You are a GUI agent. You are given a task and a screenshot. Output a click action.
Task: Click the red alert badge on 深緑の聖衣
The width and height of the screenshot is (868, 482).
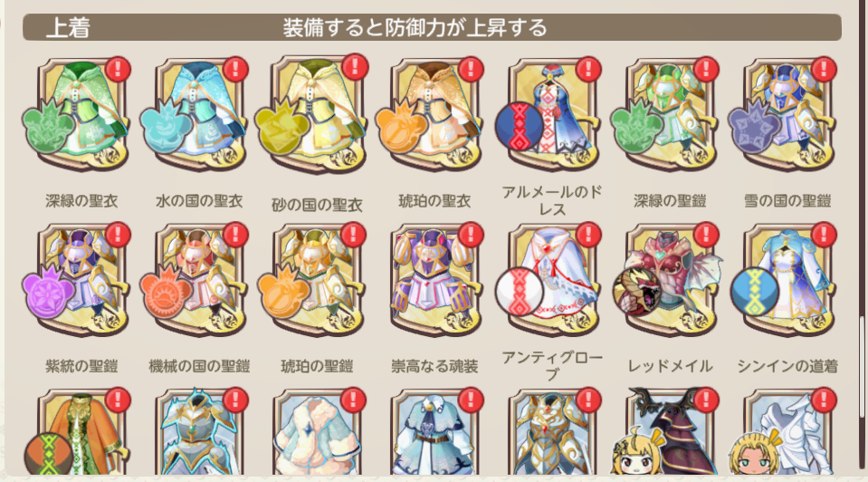(x=118, y=69)
